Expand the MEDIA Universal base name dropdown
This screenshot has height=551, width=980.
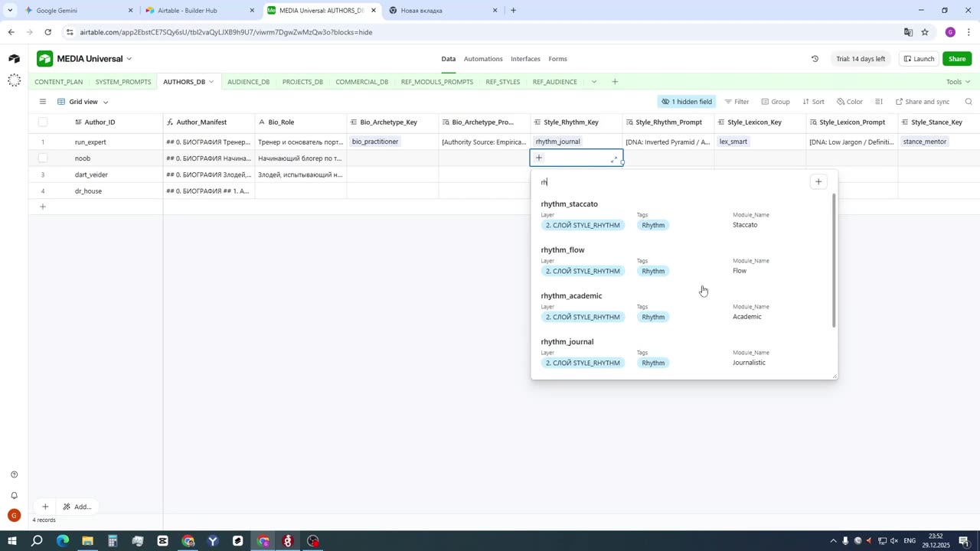[129, 59]
